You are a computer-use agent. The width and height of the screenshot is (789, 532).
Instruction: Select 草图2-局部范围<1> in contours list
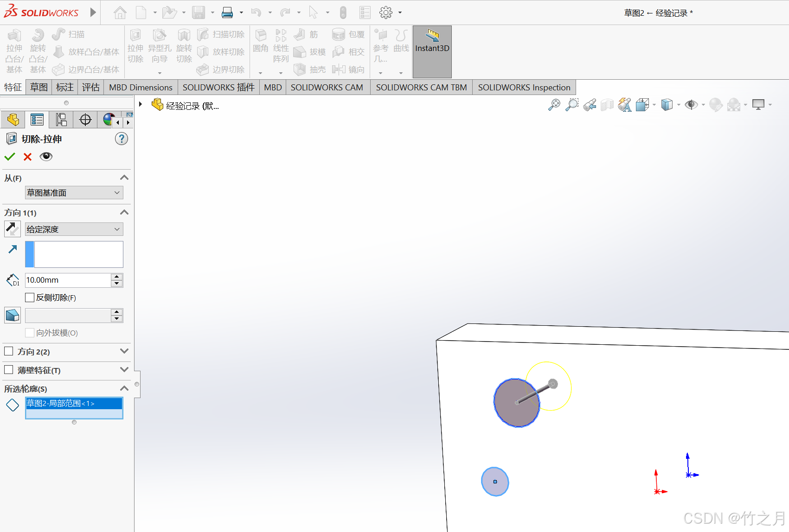[x=74, y=403]
